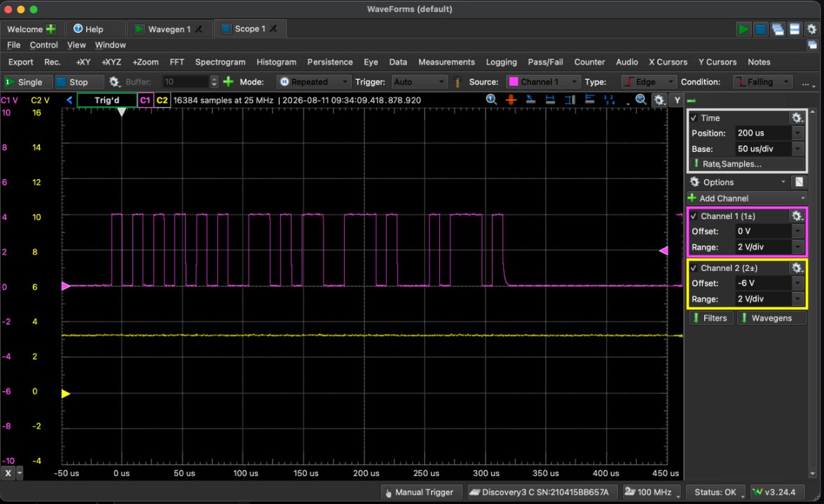824x504 pixels.
Task: Add an XY view
Action: click(83, 62)
